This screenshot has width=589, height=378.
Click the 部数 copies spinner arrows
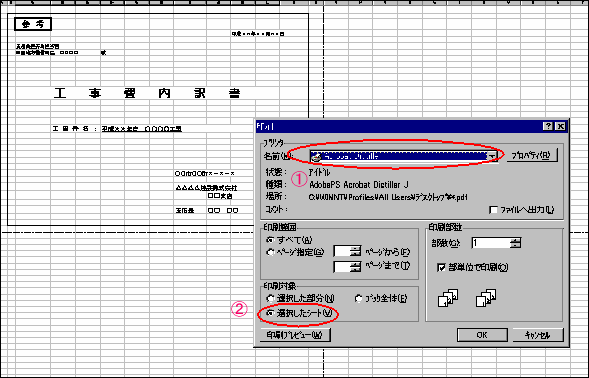tap(515, 243)
